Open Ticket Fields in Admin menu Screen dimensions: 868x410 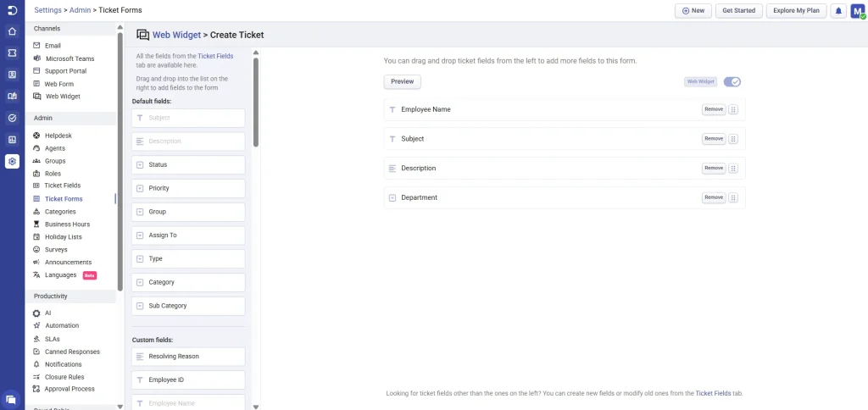click(63, 186)
